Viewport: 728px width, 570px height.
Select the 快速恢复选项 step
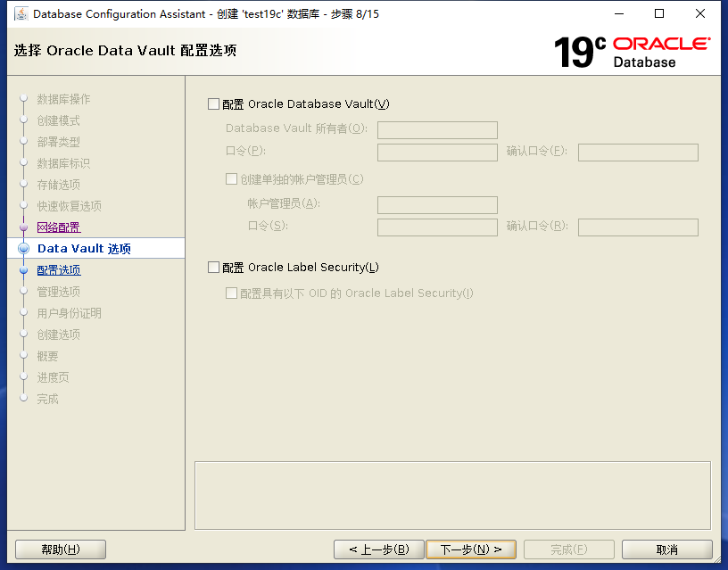tap(70, 206)
